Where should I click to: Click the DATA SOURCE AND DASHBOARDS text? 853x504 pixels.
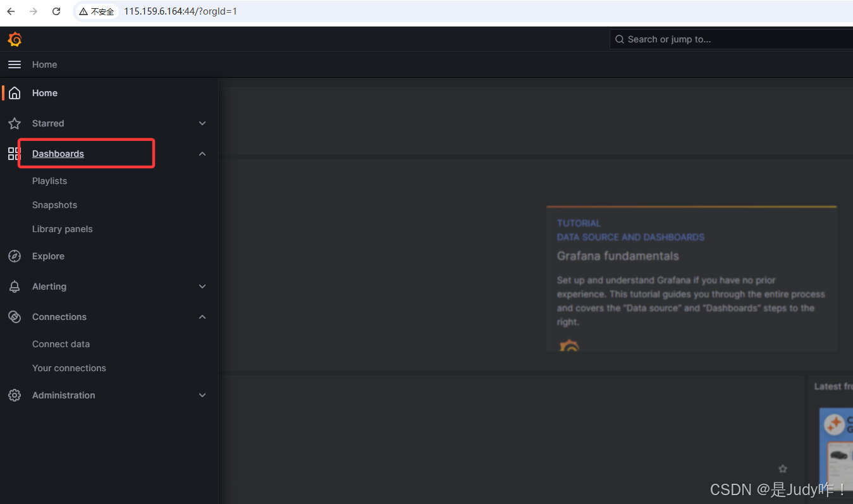[x=630, y=237]
